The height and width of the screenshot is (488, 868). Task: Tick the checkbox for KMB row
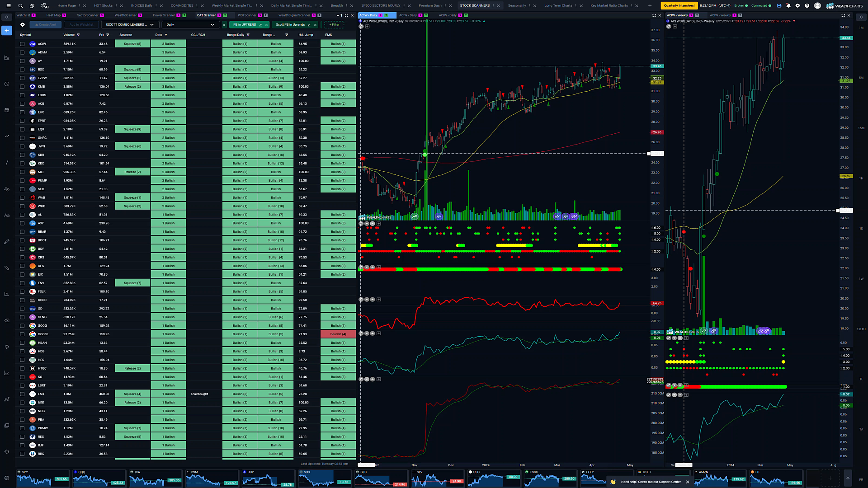pyautogui.click(x=22, y=86)
